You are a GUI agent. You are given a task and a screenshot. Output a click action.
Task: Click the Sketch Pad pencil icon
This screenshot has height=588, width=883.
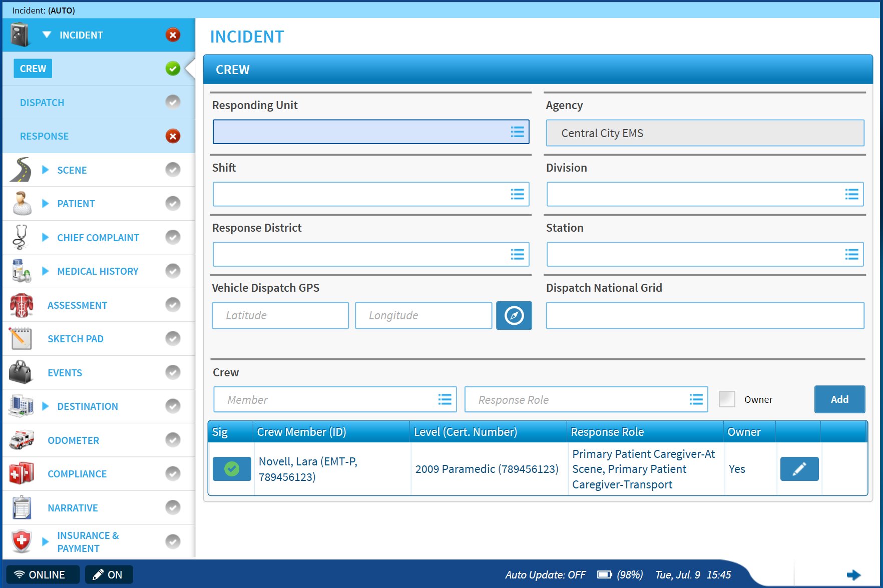tap(21, 338)
